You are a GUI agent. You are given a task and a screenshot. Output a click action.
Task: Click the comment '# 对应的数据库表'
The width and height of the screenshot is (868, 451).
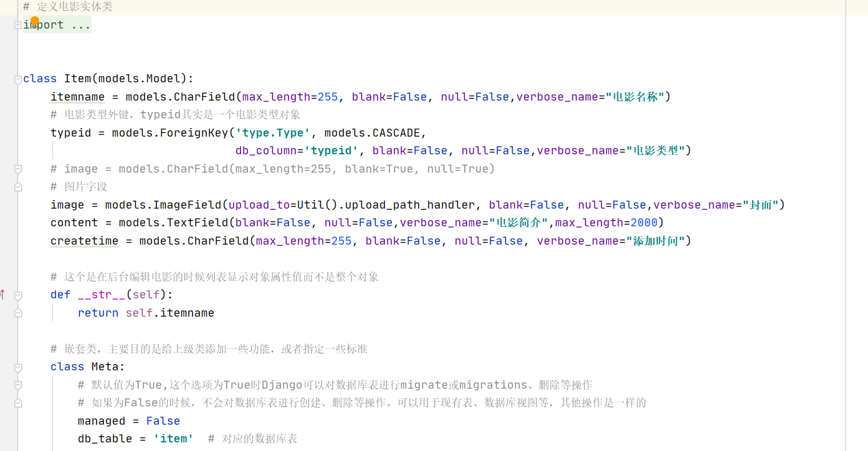[x=252, y=438]
